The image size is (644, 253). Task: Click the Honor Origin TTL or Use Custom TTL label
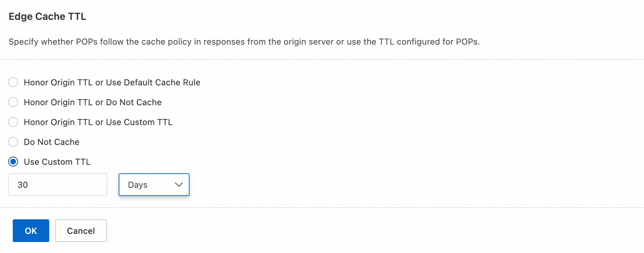[98, 122]
